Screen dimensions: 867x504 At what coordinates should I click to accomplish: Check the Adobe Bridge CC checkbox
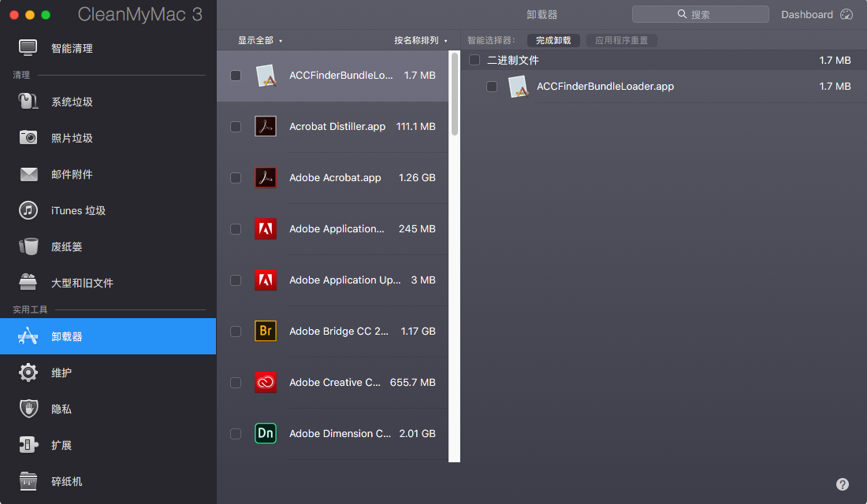[x=236, y=332]
